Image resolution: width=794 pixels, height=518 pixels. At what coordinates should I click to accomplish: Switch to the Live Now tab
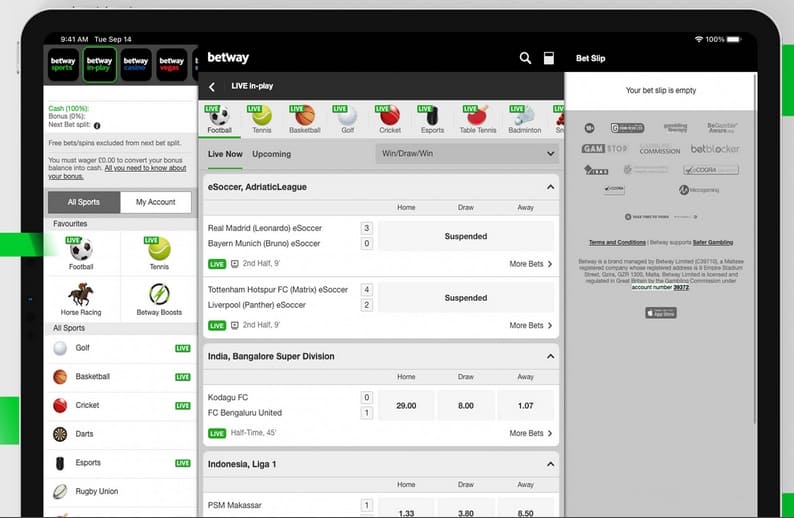tap(225, 154)
